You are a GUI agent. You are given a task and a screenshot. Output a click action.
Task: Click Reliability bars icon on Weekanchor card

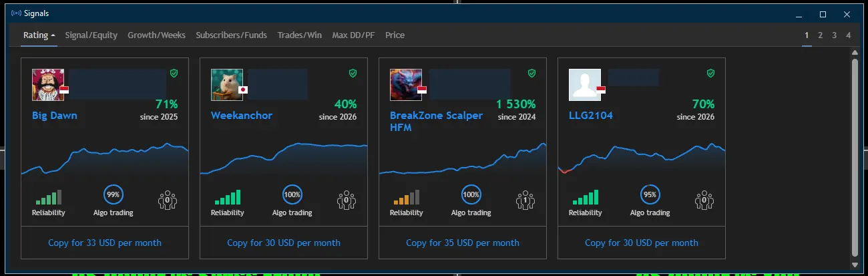228,197
